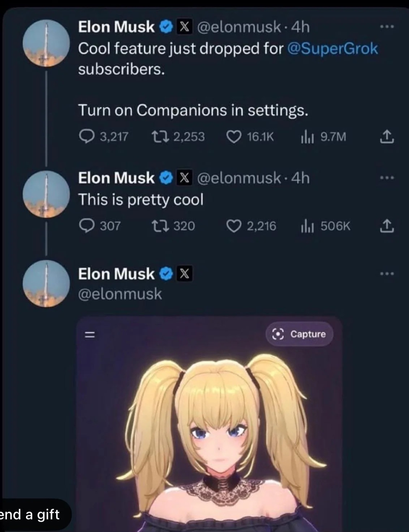Reply to the SuperGrok Companions tweet

point(87,136)
